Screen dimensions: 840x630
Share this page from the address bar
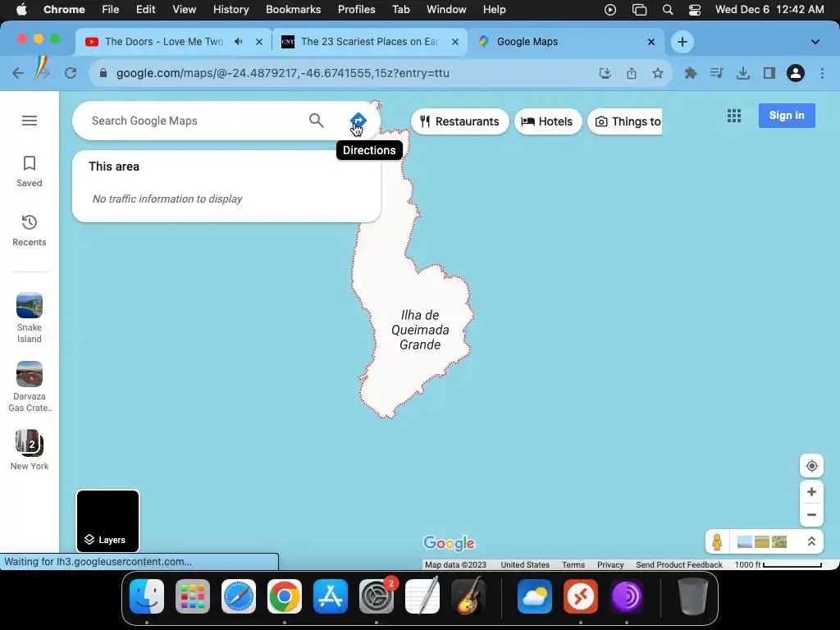[632, 73]
